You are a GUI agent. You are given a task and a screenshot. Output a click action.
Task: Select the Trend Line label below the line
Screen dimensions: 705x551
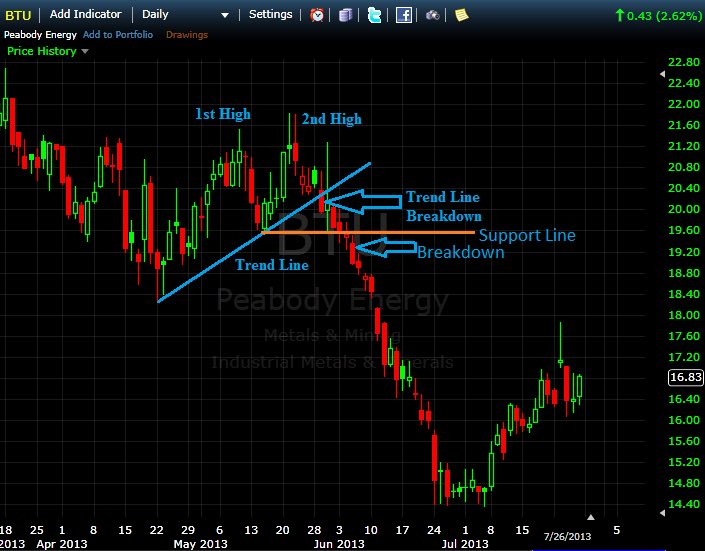(x=272, y=265)
